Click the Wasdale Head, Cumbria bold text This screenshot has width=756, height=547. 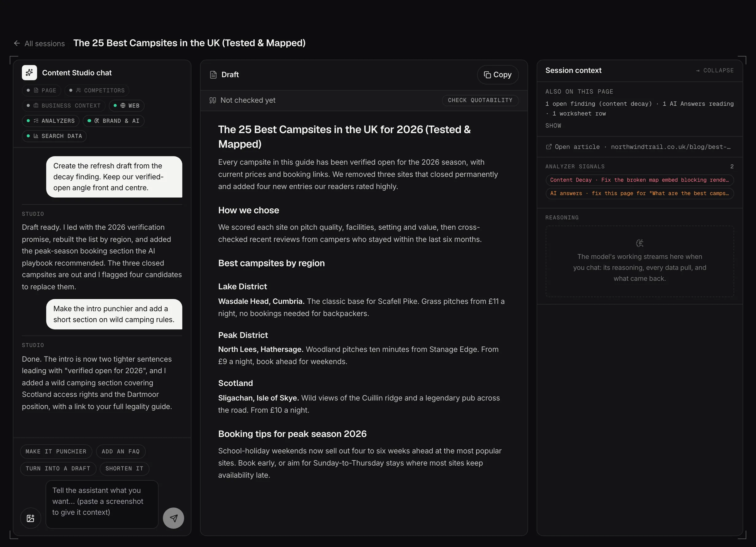click(x=261, y=301)
